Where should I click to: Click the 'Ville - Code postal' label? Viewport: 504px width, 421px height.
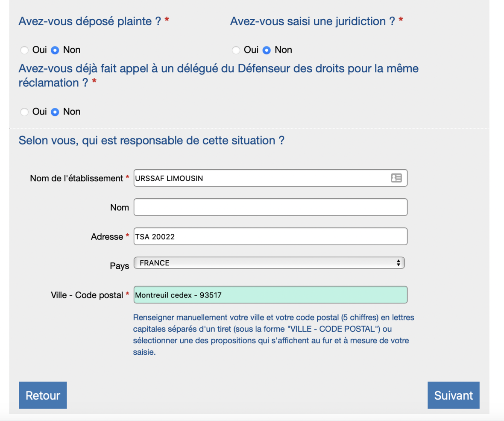coord(87,295)
